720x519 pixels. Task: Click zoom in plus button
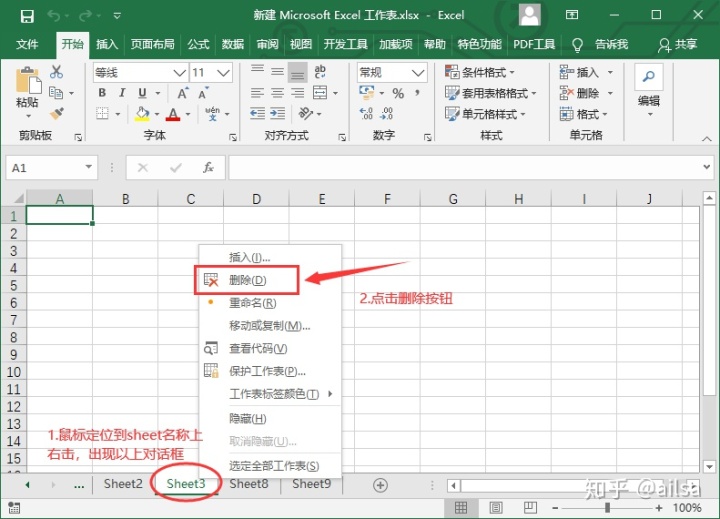(659, 508)
